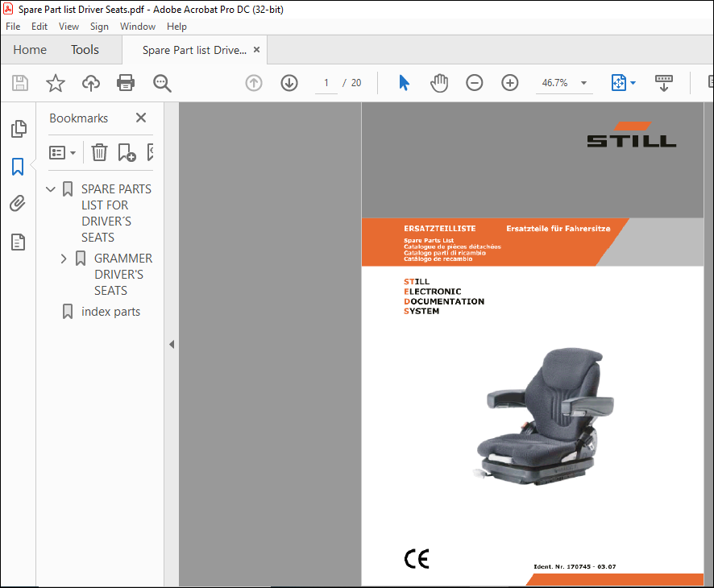Screen dimensions: 714x588
Task: Collapse the SPARE PARTS LIST bookmark
Action: pos(51,188)
